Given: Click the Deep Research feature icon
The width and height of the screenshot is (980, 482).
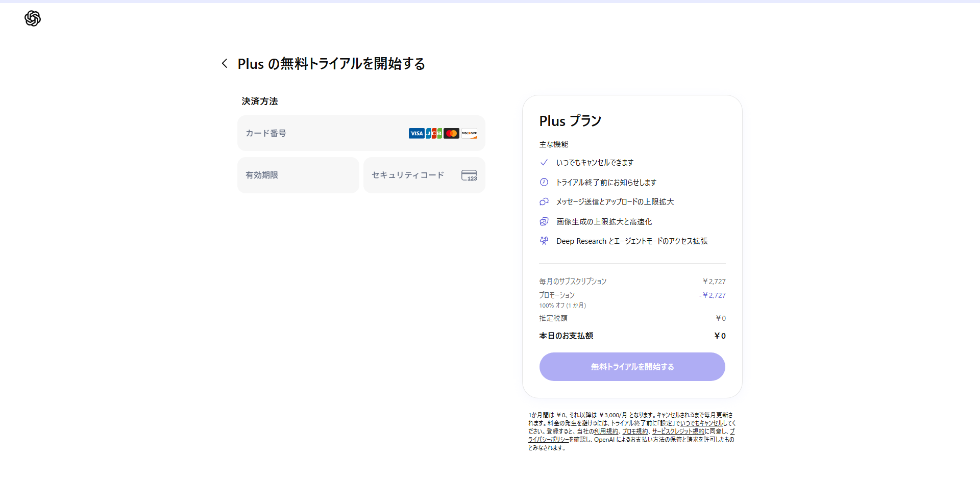Looking at the screenshot, I should [544, 241].
